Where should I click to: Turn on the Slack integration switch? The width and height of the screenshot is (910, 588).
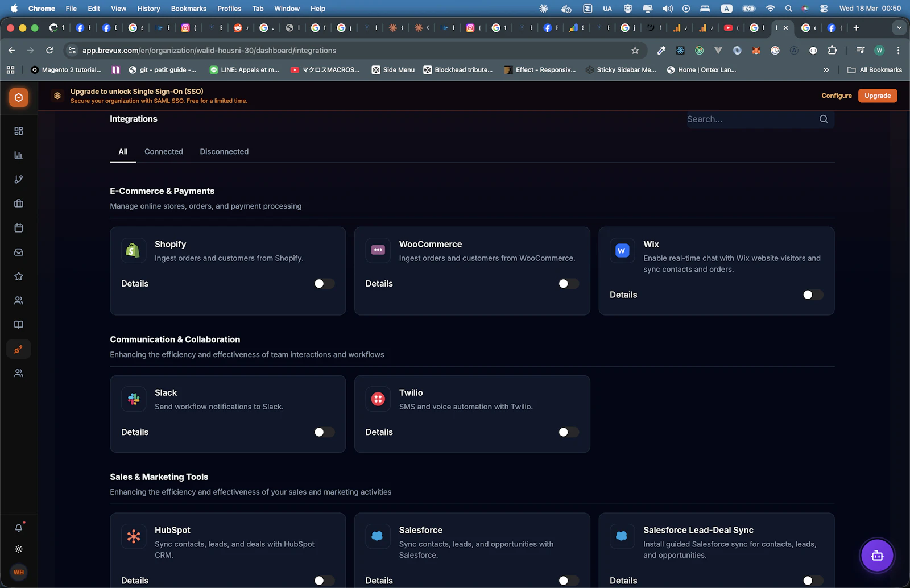(324, 432)
